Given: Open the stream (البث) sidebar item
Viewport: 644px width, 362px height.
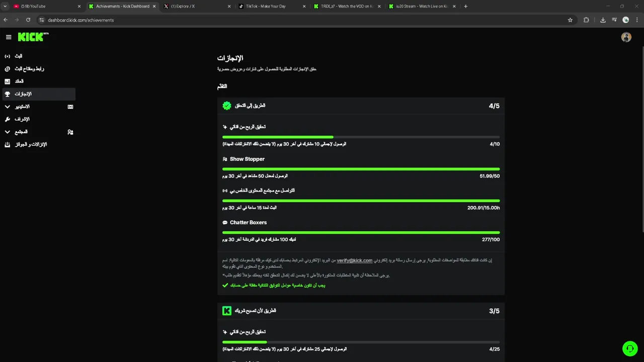Looking at the screenshot, I should (x=18, y=56).
